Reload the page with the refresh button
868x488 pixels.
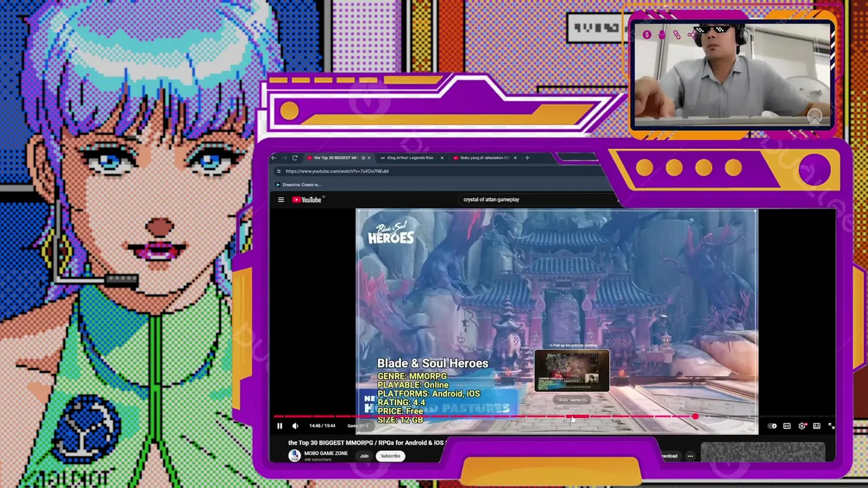coord(295,158)
